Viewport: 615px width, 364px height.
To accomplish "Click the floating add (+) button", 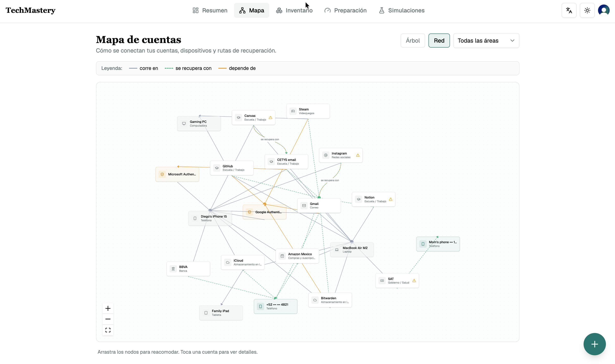I will (x=594, y=344).
